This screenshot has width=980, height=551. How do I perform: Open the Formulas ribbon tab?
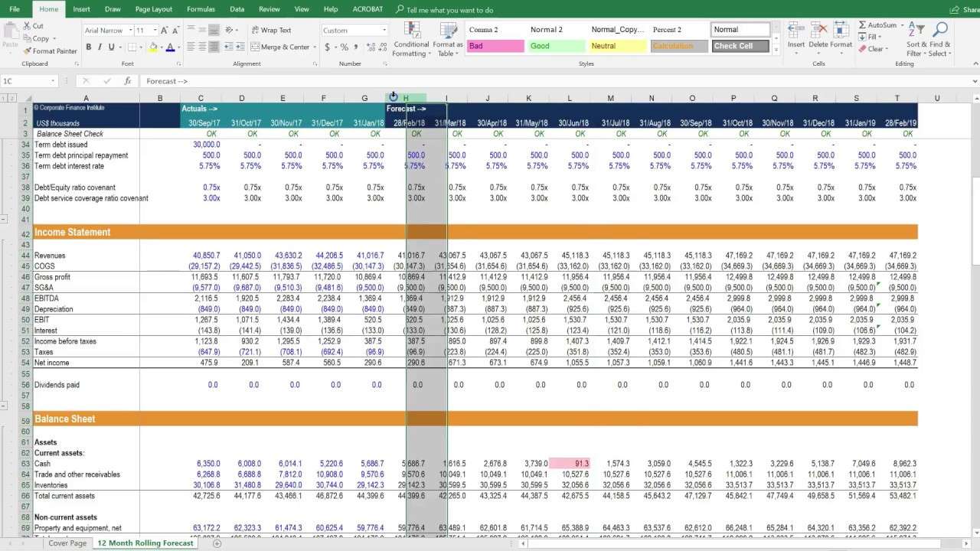201,9
